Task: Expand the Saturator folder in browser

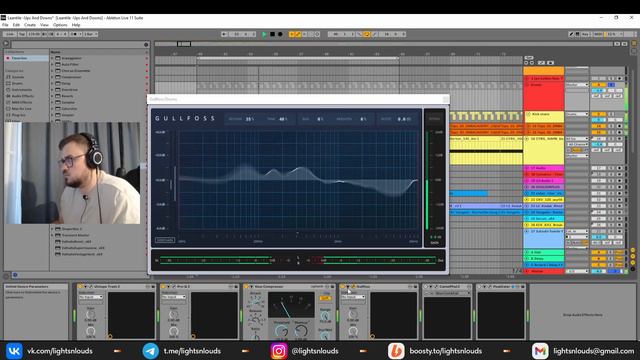Action: [52, 109]
